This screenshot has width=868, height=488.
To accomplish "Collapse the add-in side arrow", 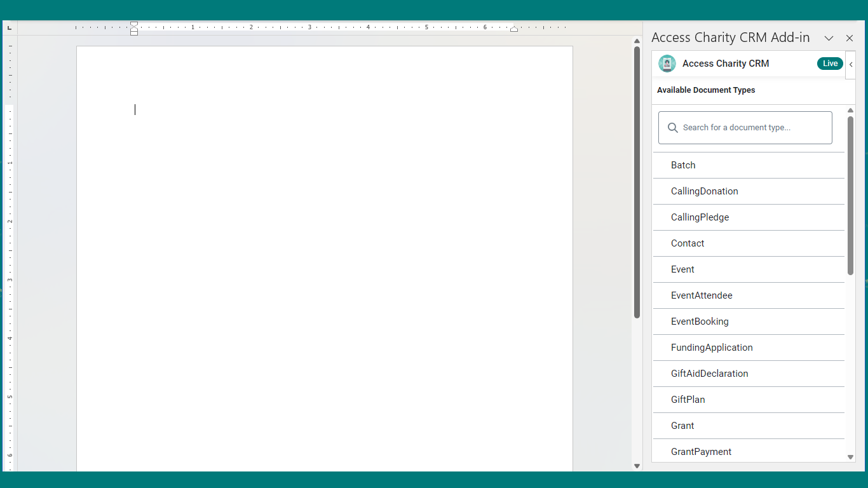I will coord(851,64).
